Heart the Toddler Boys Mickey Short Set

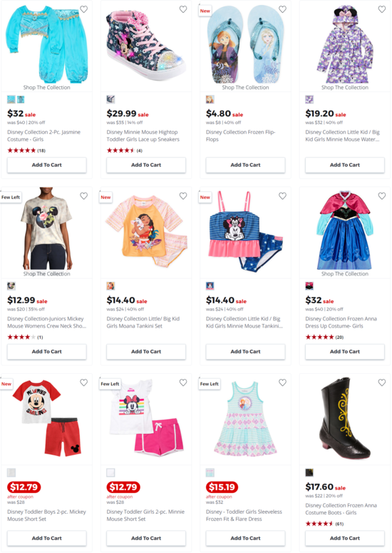(x=84, y=382)
